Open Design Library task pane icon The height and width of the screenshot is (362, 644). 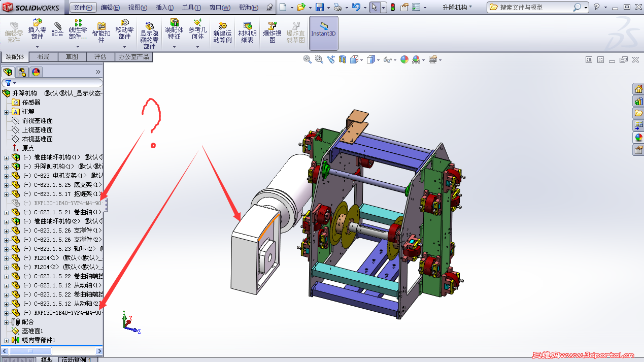(x=638, y=101)
